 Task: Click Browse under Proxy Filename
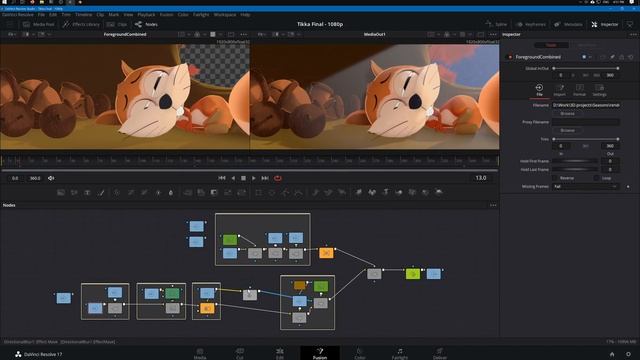567,130
